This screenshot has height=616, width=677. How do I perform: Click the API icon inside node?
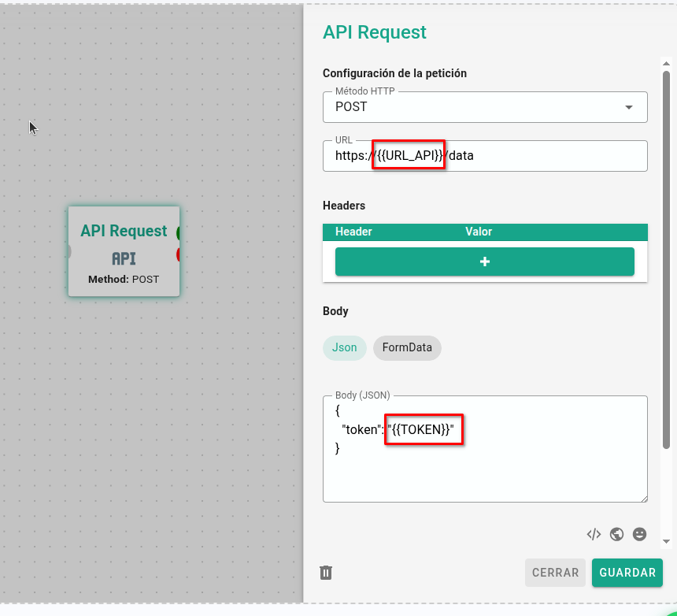[124, 258]
